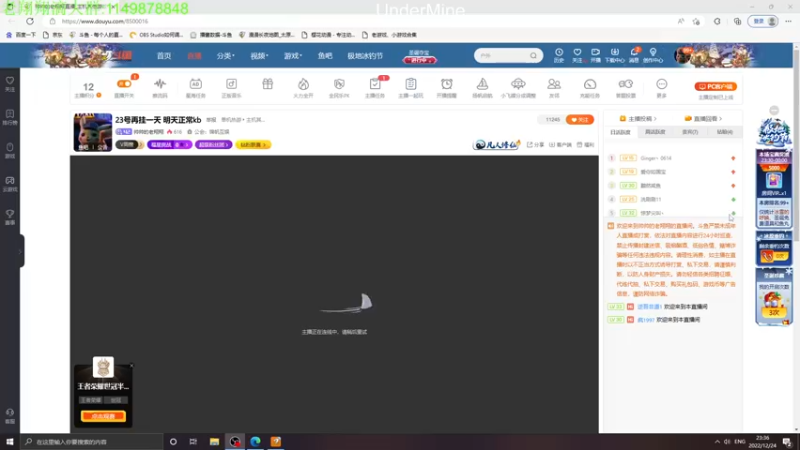Expand the 视频 dropdown menu
Image resolution: width=800 pixels, height=450 pixels.
(x=259, y=56)
